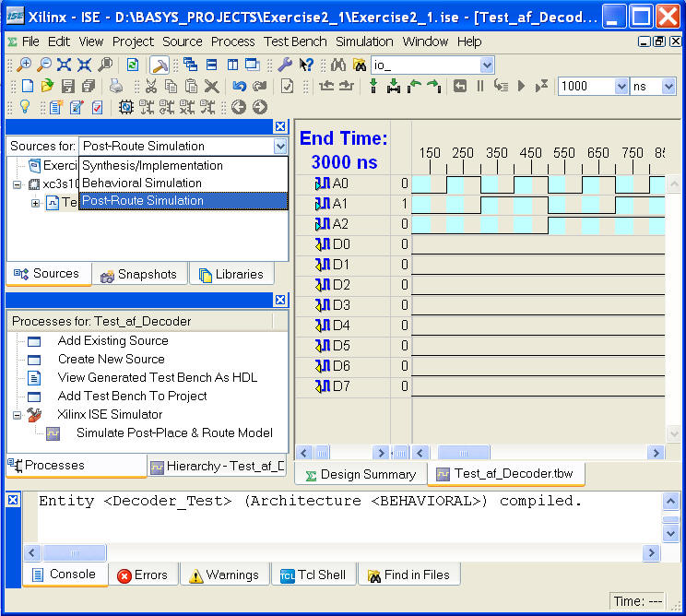
Task: Click the chip floorplan icon in bottom toolbar
Action: (126, 107)
